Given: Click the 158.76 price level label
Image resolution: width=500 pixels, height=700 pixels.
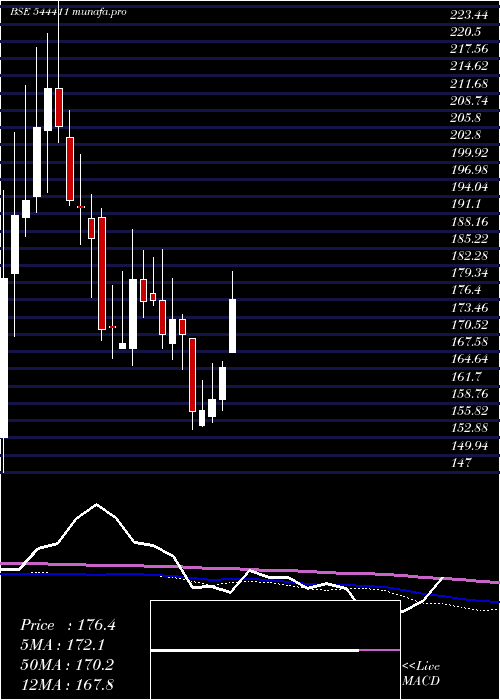Looking at the screenshot, I should pyautogui.click(x=469, y=393).
